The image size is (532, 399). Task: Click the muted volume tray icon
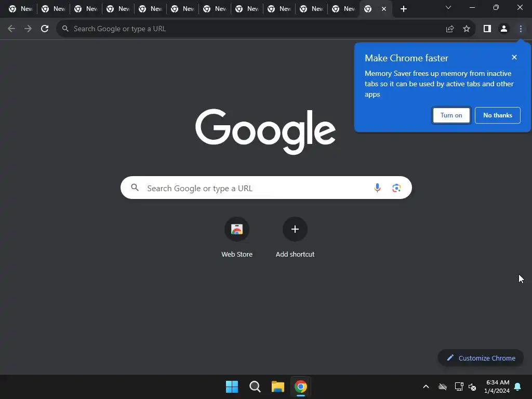point(472,387)
